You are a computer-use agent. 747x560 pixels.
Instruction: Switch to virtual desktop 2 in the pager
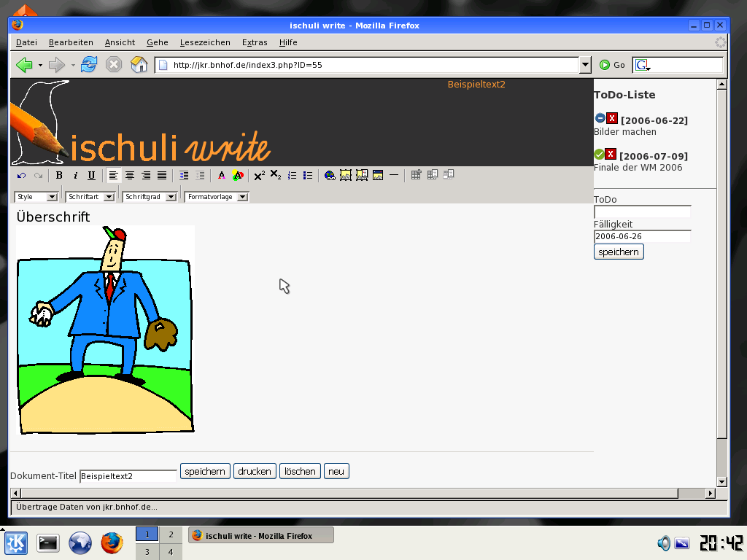pyautogui.click(x=171, y=534)
